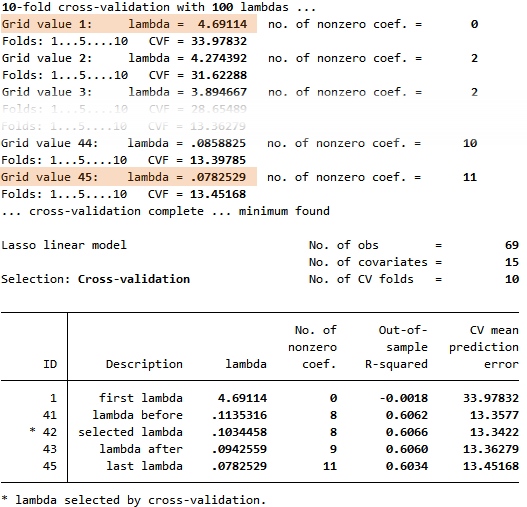527x507 pixels.
Task: Click the 'cross-validation complete ... minimum found' line
Action: click(166, 211)
